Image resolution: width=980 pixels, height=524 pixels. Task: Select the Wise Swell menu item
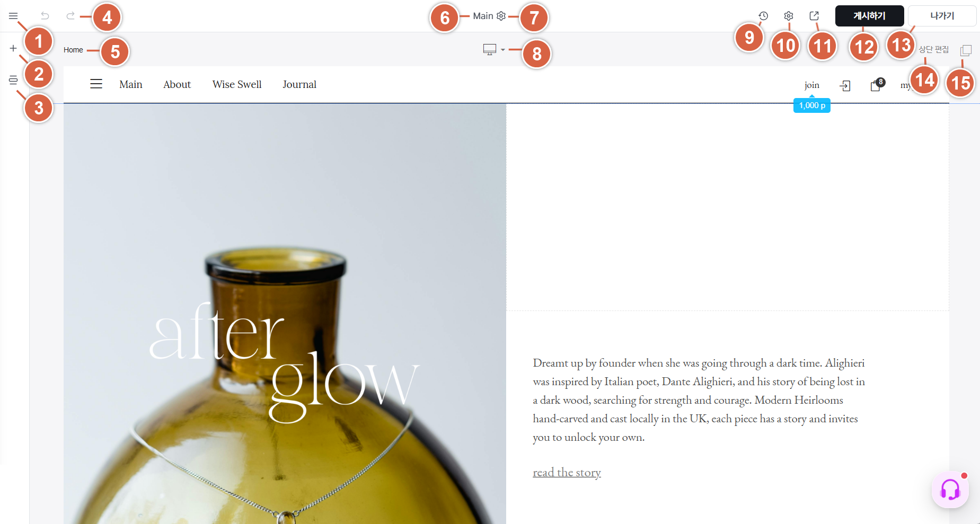[237, 84]
